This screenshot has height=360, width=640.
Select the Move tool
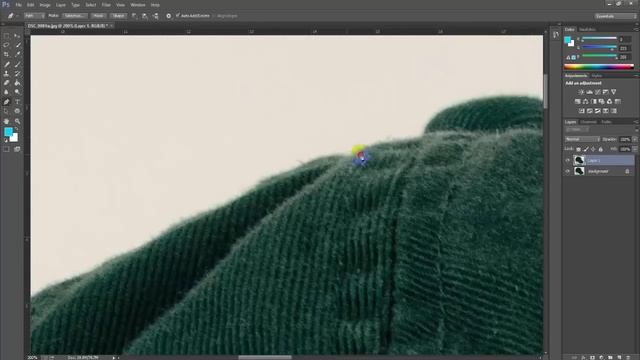point(17,36)
